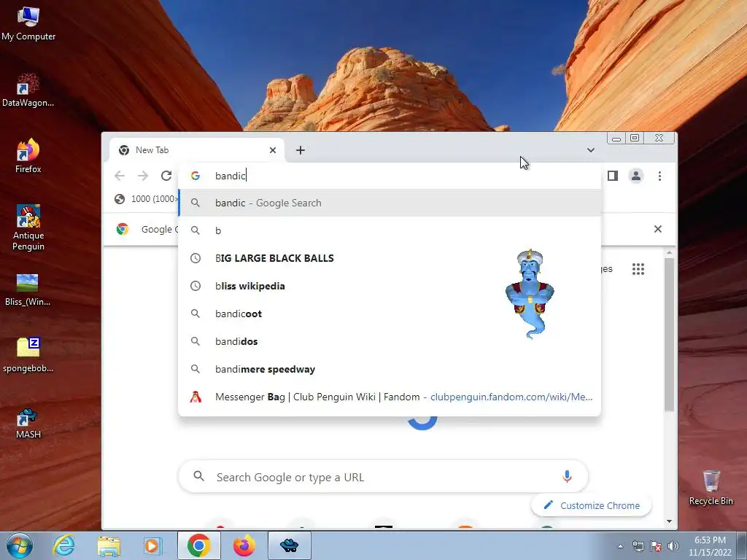Select 'bandimere speedway' suggestion
The width and height of the screenshot is (747, 560).
390,369
